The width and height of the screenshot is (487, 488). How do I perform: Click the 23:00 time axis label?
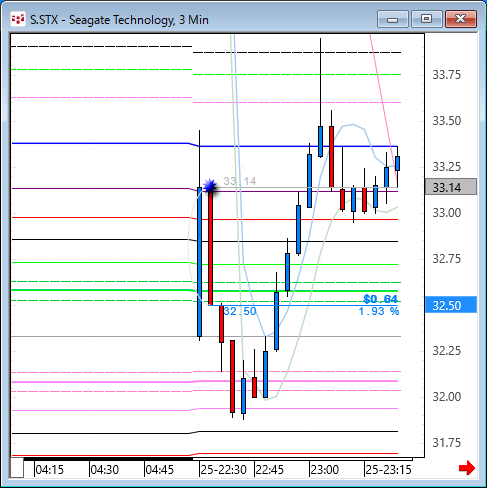click(x=325, y=470)
